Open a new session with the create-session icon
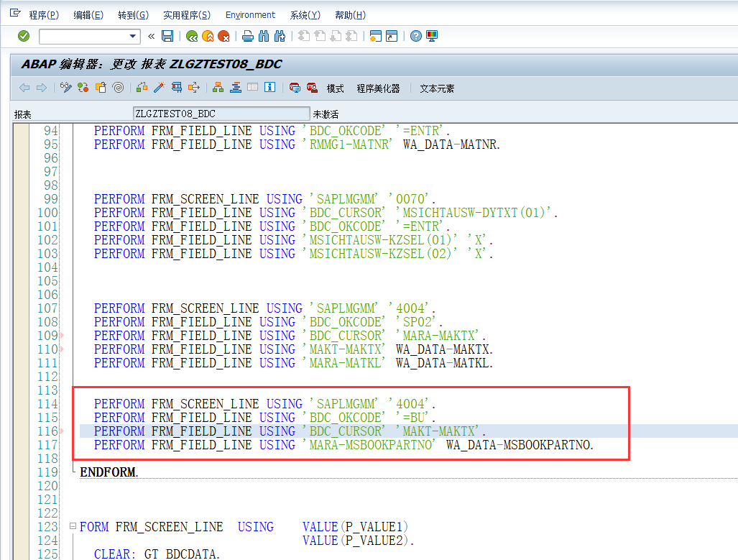Screen dimensions: 738x560 pyautogui.click(x=375, y=36)
